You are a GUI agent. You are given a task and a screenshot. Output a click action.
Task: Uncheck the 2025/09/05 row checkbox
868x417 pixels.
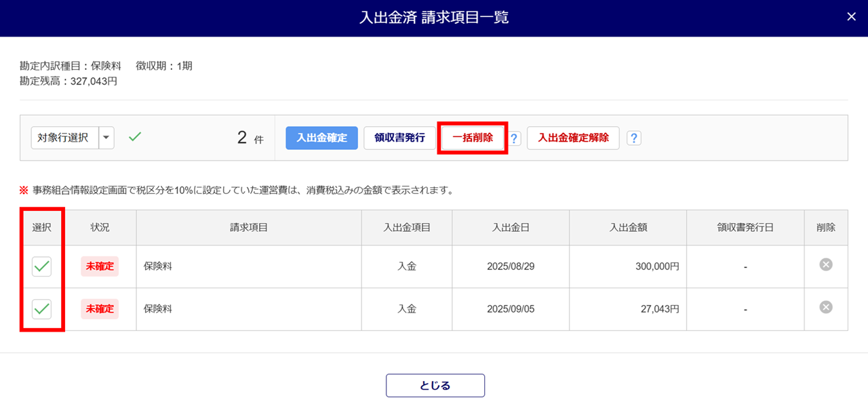42,309
